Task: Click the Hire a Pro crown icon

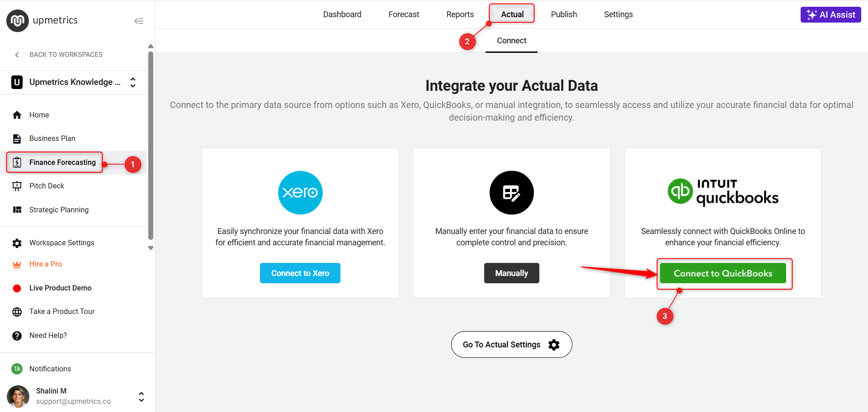Action: (x=17, y=264)
